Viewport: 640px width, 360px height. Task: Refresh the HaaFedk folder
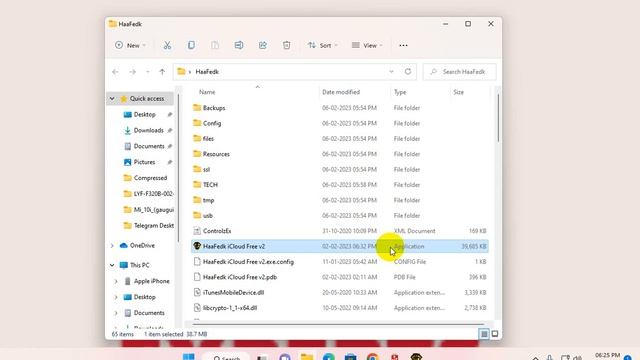pos(408,72)
